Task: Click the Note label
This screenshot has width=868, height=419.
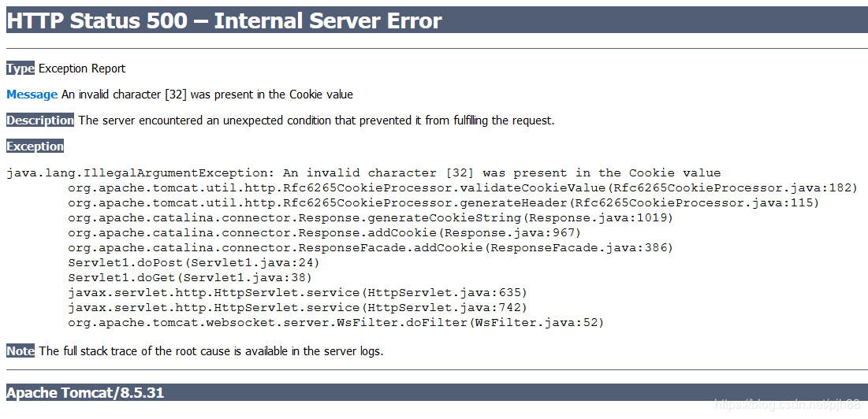Action: pos(20,351)
